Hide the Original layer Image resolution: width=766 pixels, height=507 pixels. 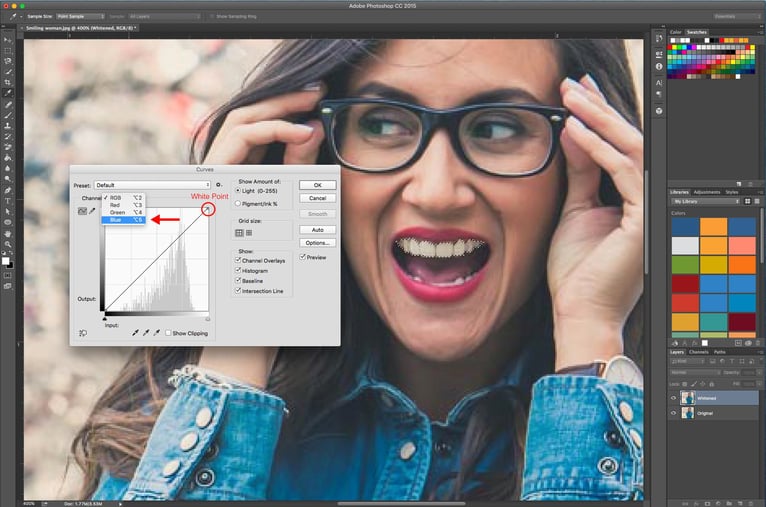pos(674,413)
